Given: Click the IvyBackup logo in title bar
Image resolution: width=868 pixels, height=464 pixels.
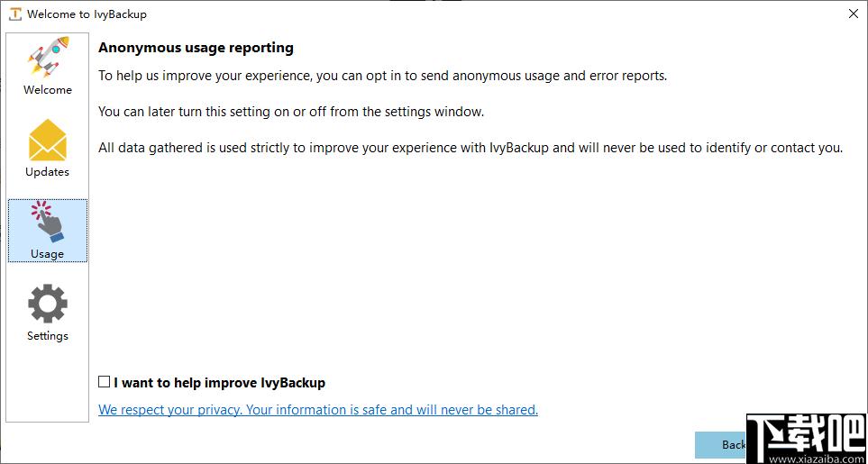Looking at the screenshot, I should tap(15, 14).
